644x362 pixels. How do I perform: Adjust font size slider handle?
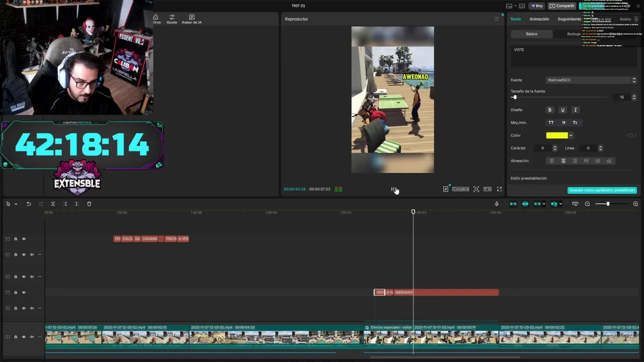(x=514, y=97)
